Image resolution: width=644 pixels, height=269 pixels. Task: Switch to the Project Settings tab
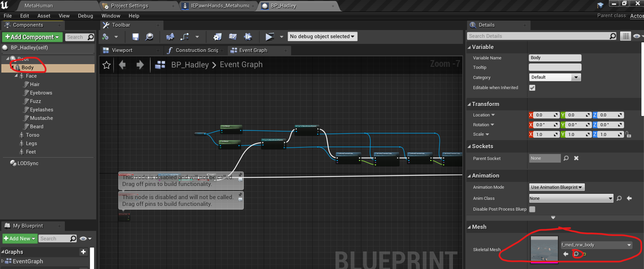click(130, 6)
